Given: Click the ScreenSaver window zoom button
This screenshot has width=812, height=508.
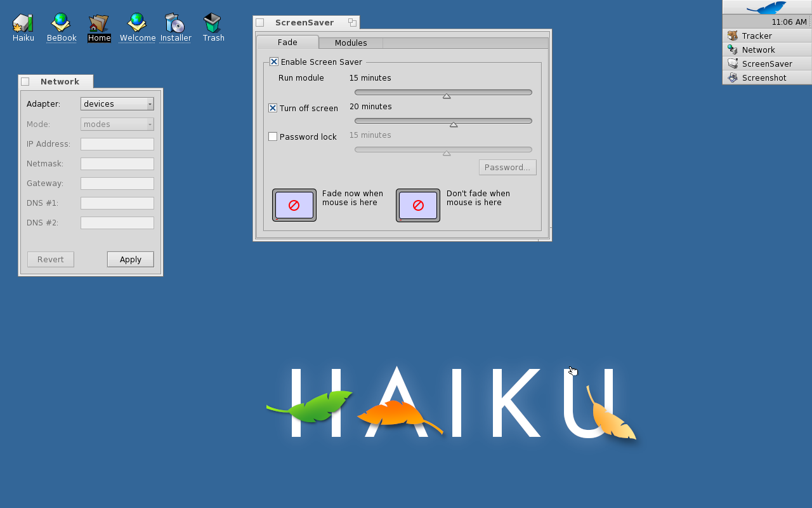Looking at the screenshot, I should pyautogui.click(x=352, y=22).
